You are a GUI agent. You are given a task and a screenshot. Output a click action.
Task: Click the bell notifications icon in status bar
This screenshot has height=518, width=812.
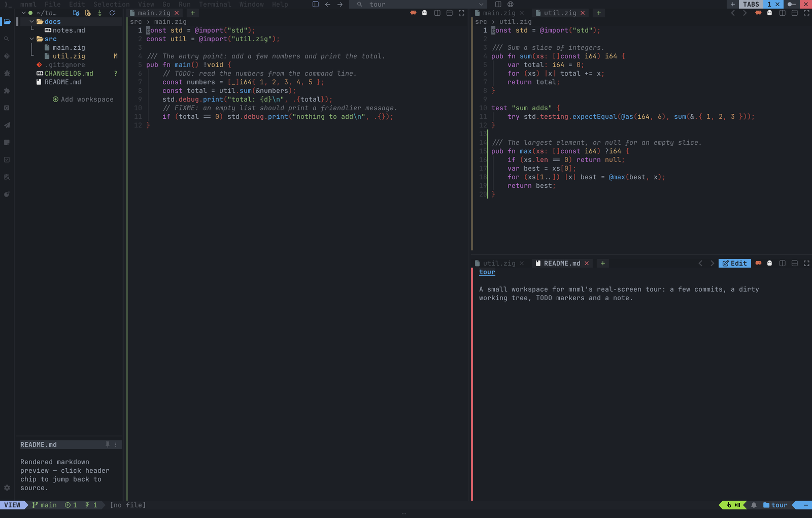click(x=754, y=505)
